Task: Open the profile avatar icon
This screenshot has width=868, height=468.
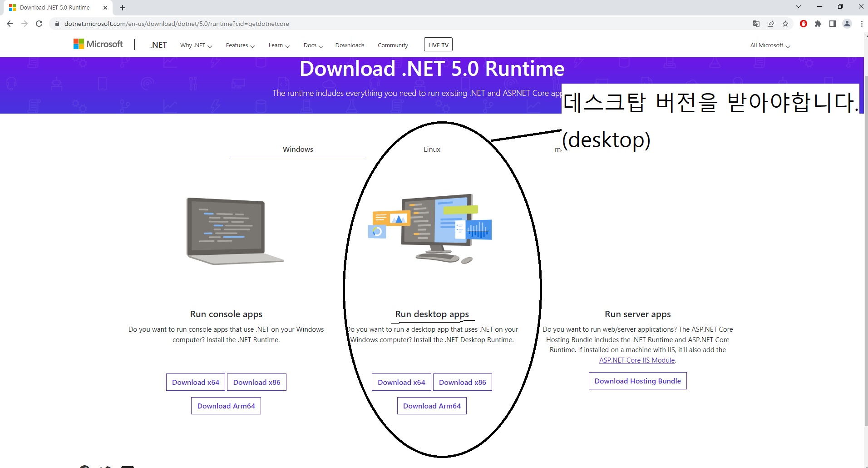Action: 847,24
